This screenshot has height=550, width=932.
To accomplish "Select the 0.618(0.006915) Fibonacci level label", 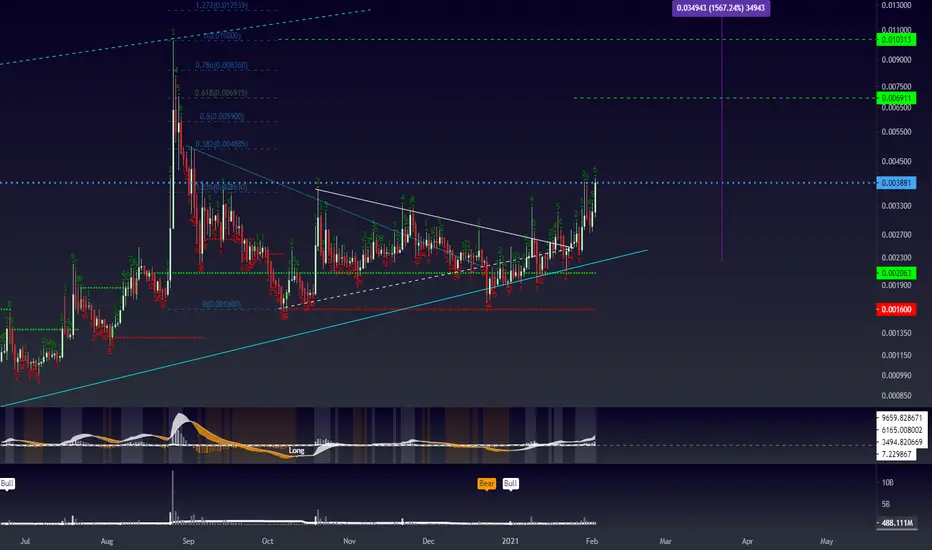I will (x=221, y=93).
